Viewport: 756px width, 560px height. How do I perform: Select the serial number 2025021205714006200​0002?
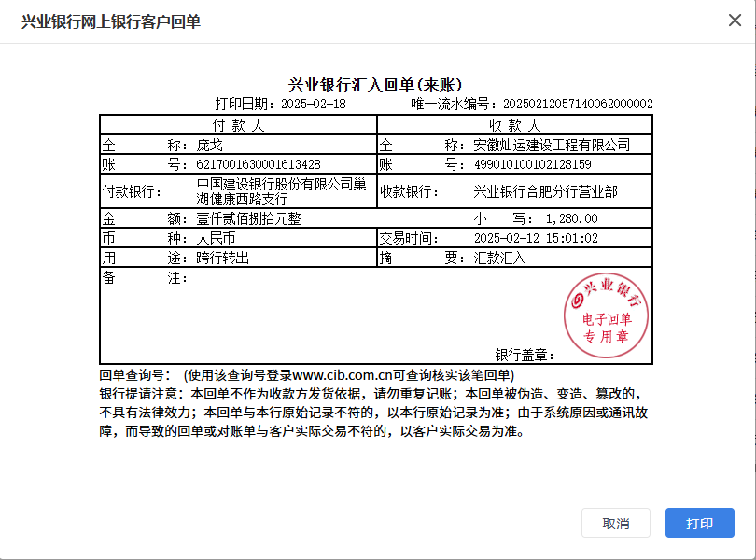[x=577, y=104]
